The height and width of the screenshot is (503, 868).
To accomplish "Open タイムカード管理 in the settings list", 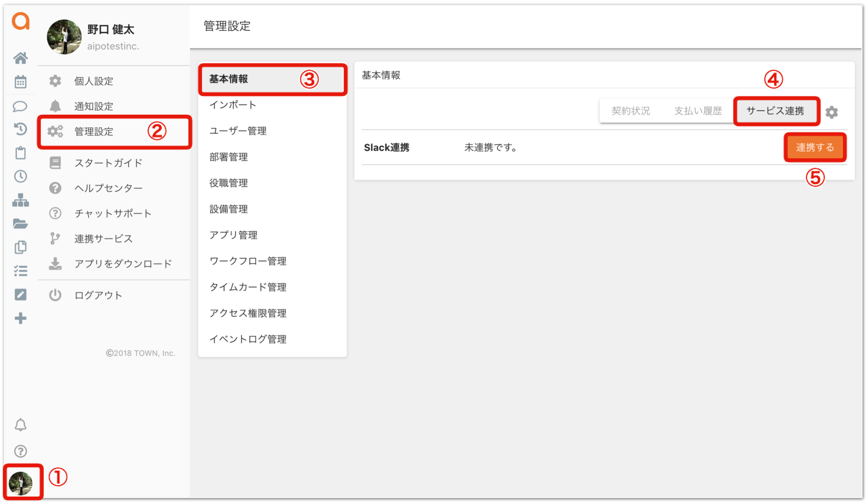I will pos(272,287).
